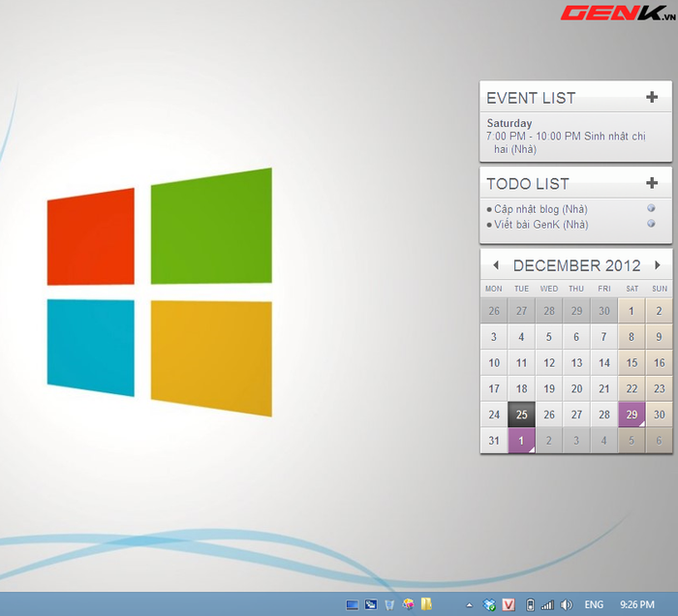Viewport: 678px width, 616px height.
Task: Open Dropbox tray icon
Action: tap(489, 604)
